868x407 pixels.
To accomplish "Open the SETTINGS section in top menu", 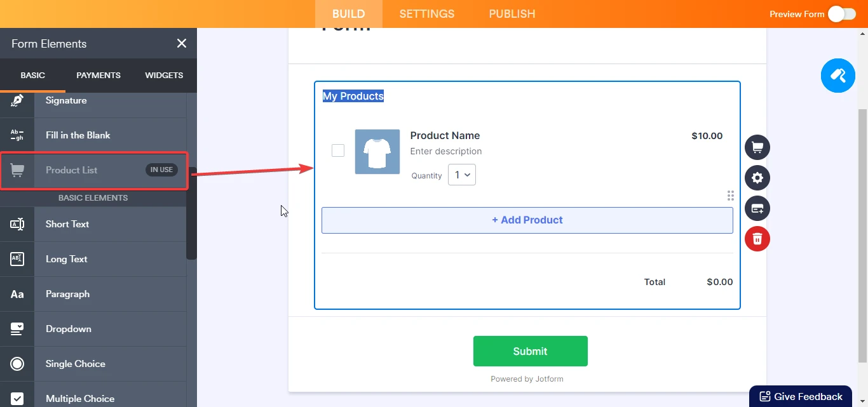I will (x=426, y=13).
